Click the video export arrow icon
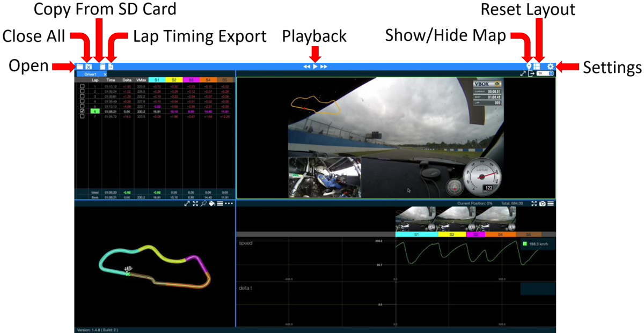The image size is (644, 333). click(x=531, y=73)
